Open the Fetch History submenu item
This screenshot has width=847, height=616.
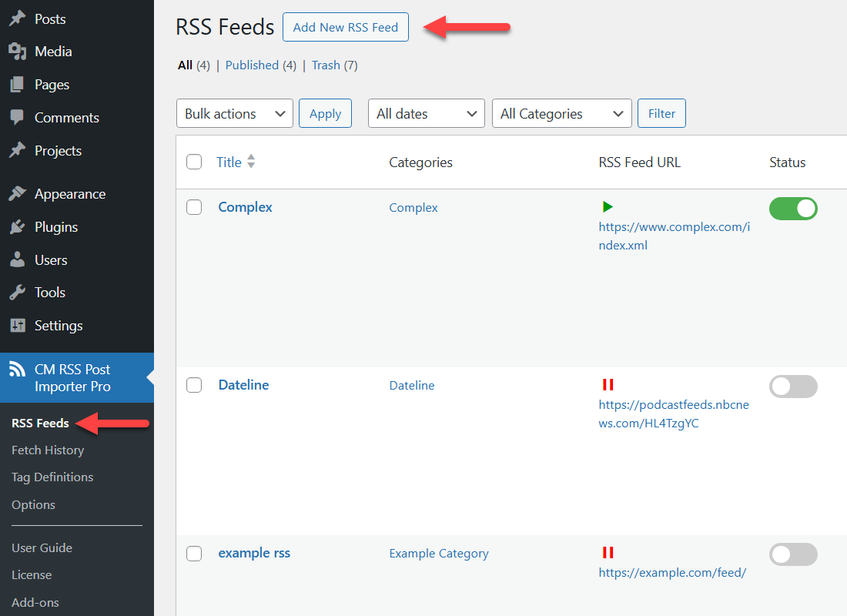pyautogui.click(x=48, y=450)
